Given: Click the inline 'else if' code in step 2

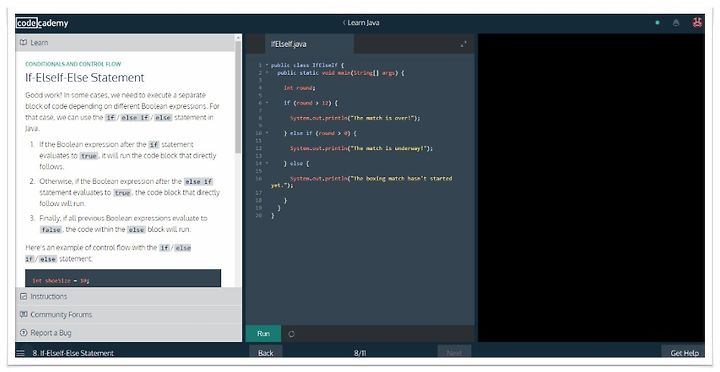Looking at the screenshot, I should coord(198,182).
